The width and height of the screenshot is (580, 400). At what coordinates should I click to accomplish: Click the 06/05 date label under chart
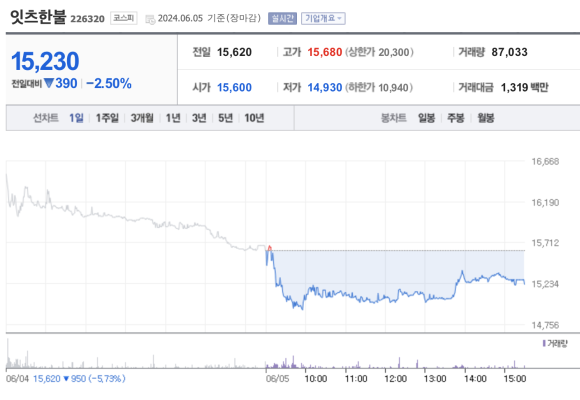pos(277,379)
